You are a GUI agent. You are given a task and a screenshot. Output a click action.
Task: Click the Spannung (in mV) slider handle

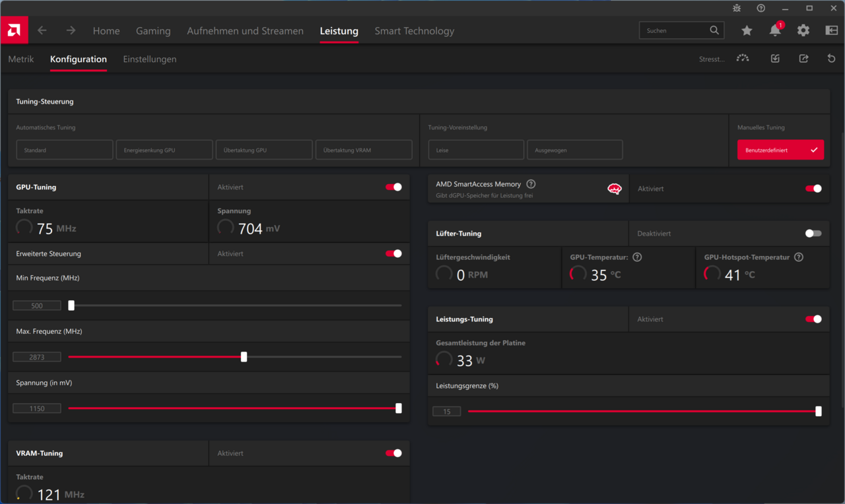(399, 408)
